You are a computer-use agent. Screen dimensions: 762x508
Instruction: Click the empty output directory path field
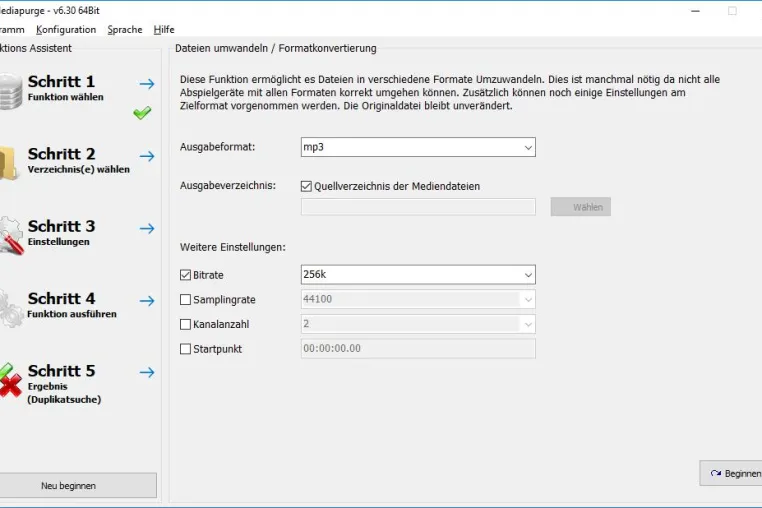click(x=418, y=207)
